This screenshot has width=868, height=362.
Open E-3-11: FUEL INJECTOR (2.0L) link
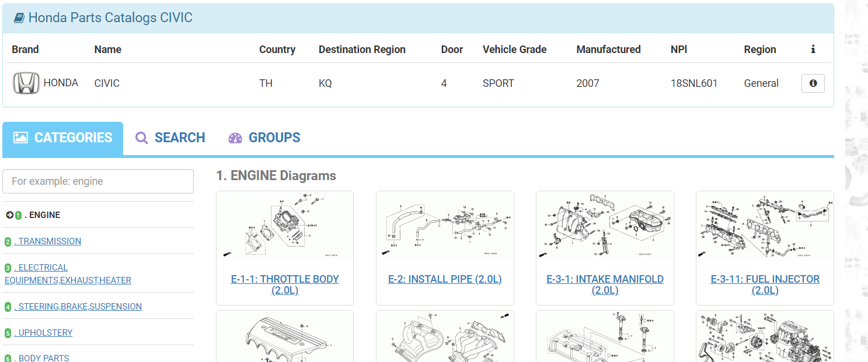pos(765,284)
